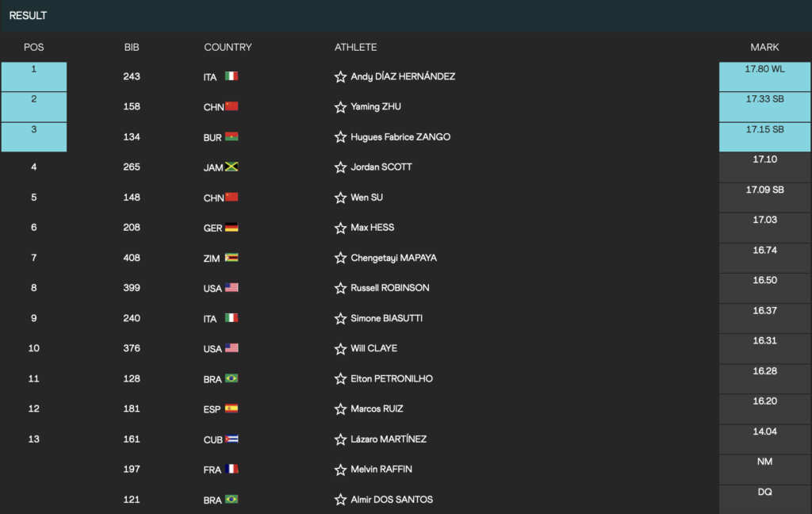
Task: Sort by the MARK column header
Action: 764,48
